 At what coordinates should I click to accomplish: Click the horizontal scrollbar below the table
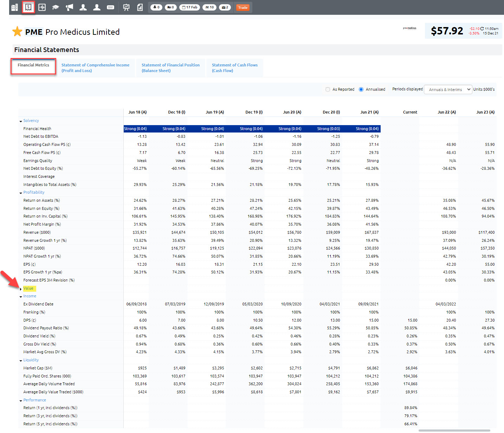point(454,431)
